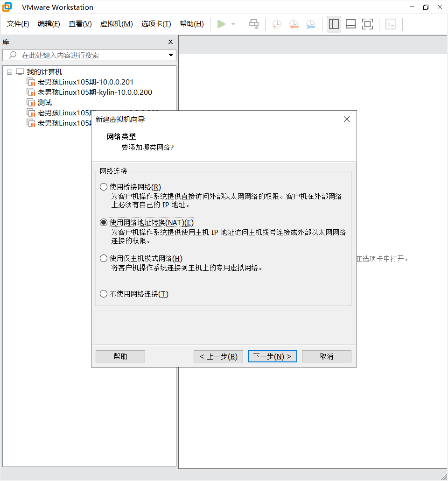
Task: Go back with < 上一步(B) button
Action: pyautogui.click(x=218, y=356)
